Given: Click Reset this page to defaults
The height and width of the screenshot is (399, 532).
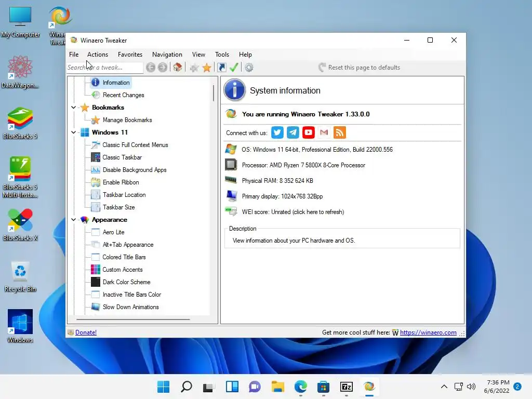Looking at the screenshot, I should pyautogui.click(x=360, y=68).
